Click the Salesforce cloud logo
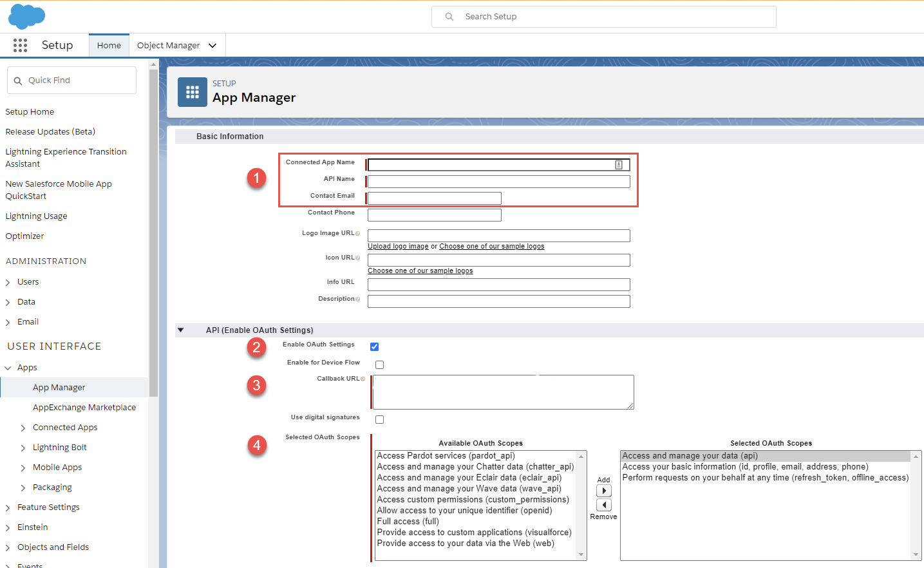 [x=26, y=16]
